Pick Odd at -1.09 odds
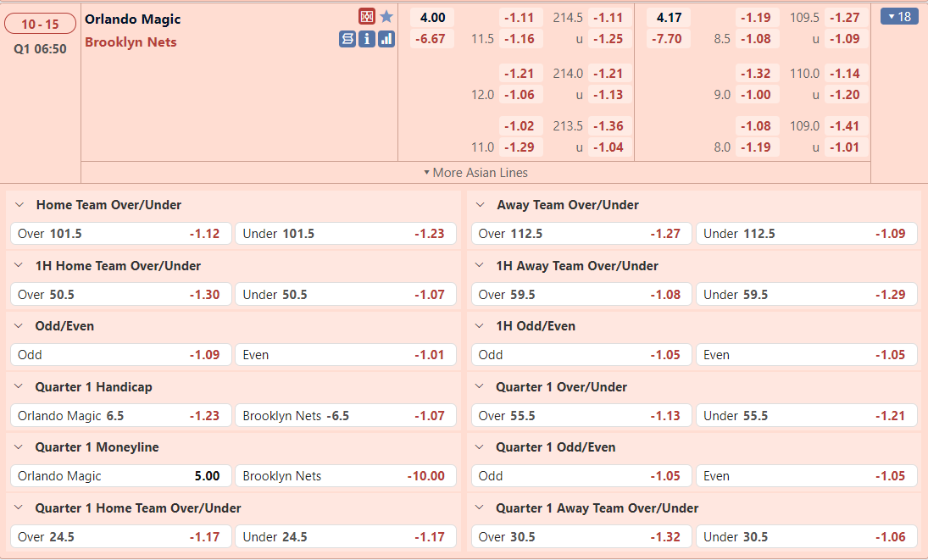 [120, 355]
